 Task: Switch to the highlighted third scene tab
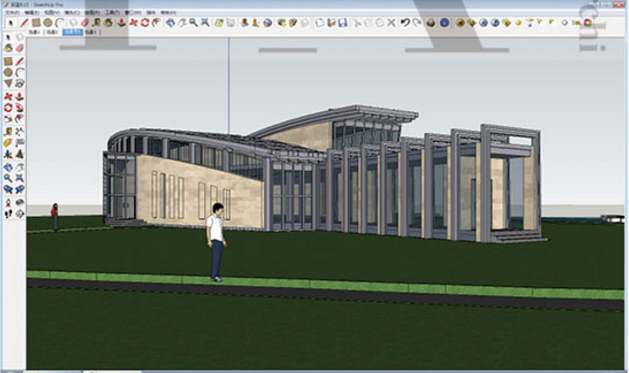(73, 32)
